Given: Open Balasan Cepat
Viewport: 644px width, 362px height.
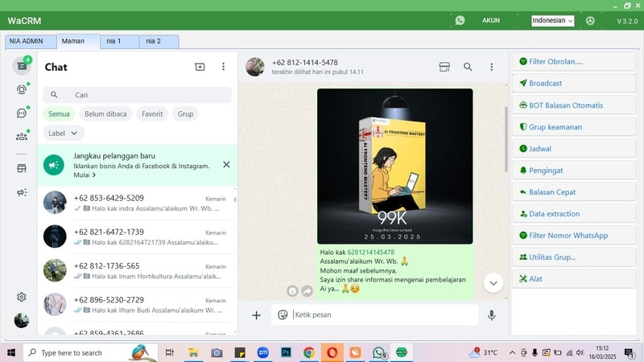Looking at the screenshot, I should (574, 192).
